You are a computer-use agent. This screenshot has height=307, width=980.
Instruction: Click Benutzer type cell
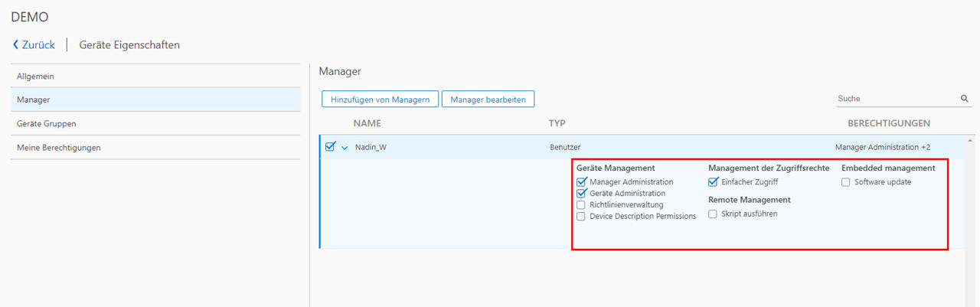point(565,147)
